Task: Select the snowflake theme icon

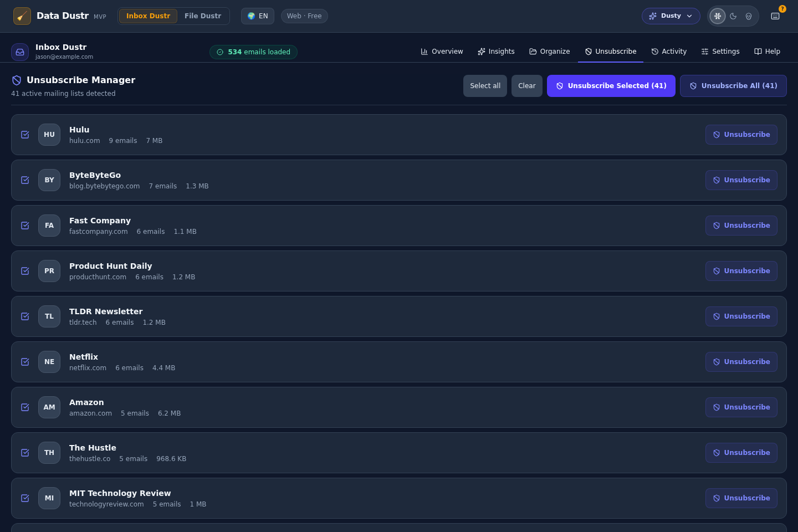Action: [x=718, y=16]
